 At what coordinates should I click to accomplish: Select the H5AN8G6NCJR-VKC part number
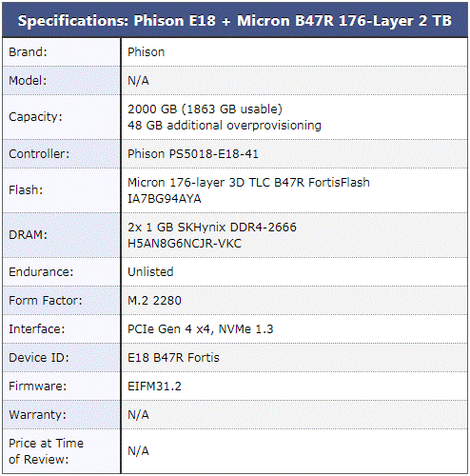pyautogui.click(x=185, y=244)
